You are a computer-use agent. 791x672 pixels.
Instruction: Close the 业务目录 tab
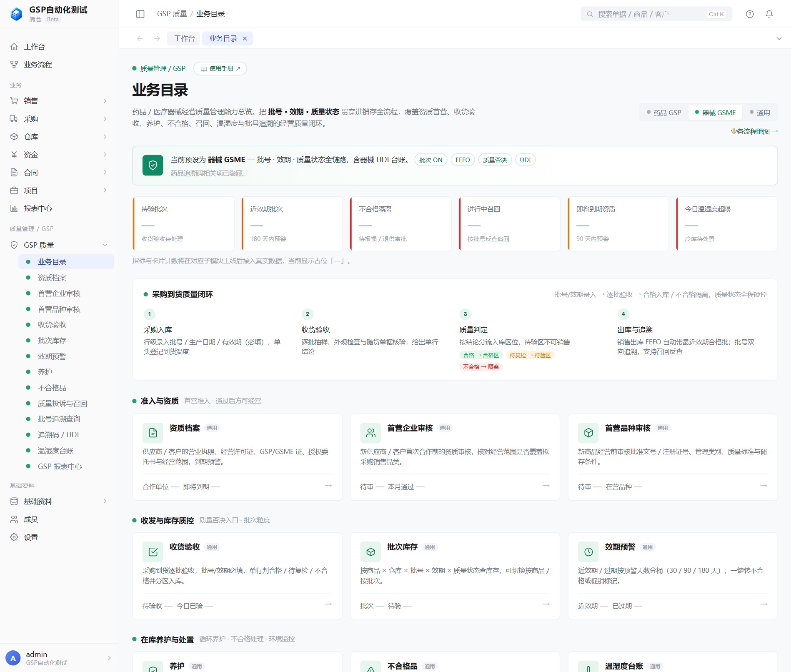pos(245,38)
